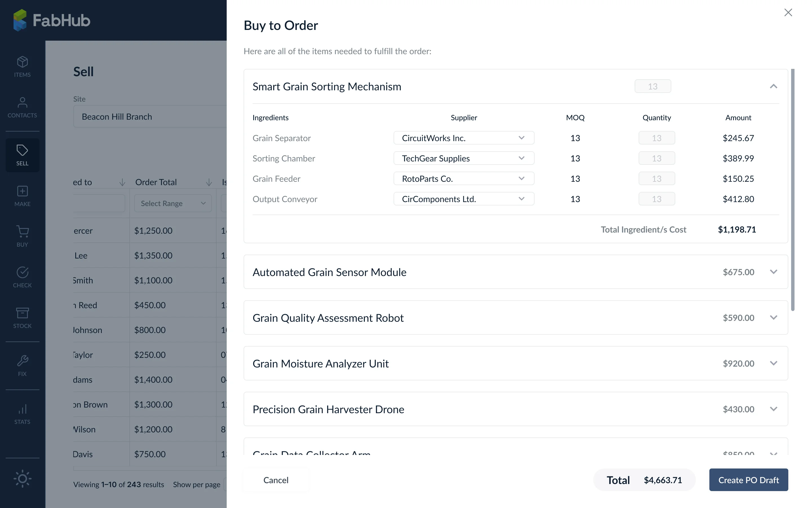This screenshot has width=812, height=508.
Task: Click the Output Conveyor ingredient name
Action: coord(285,199)
